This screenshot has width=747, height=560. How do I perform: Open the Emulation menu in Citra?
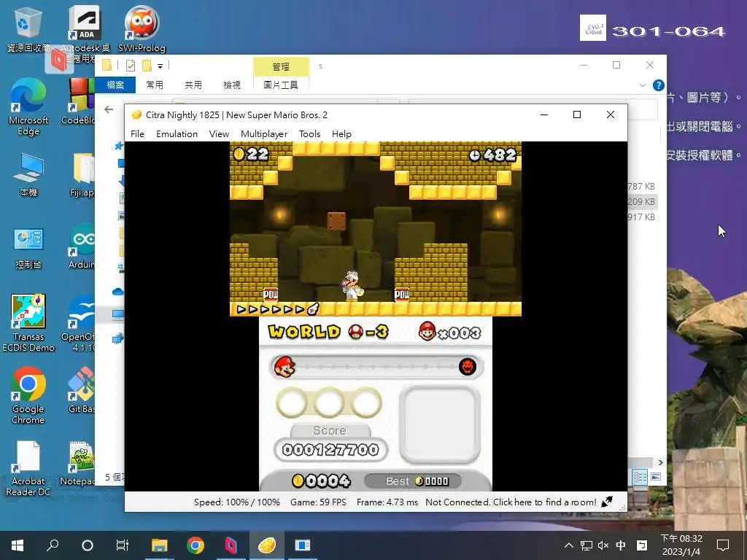click(177, 134)
